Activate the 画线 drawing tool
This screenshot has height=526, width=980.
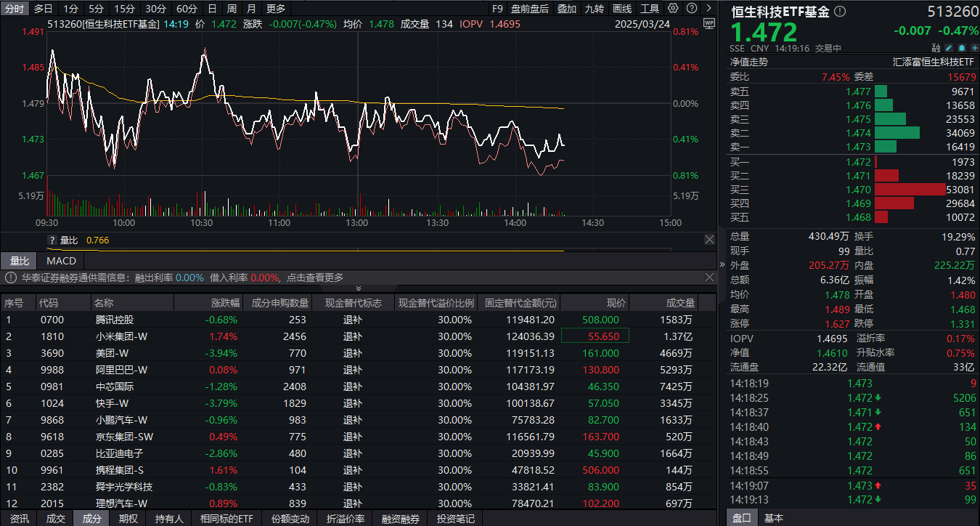coord(621,9)
